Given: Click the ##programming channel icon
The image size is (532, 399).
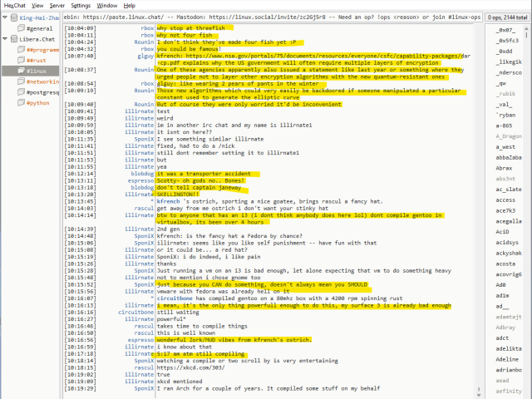Looking at the screenshot, I should point(19,49).
